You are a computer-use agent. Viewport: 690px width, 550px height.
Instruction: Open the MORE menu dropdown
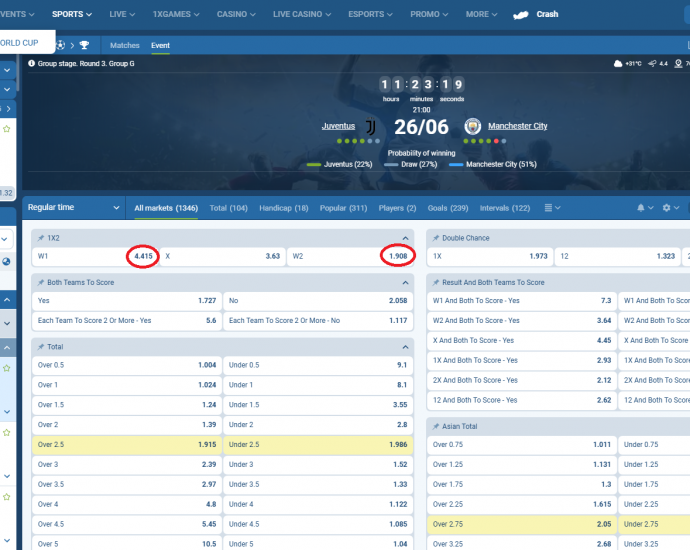(x=481, y=14)
